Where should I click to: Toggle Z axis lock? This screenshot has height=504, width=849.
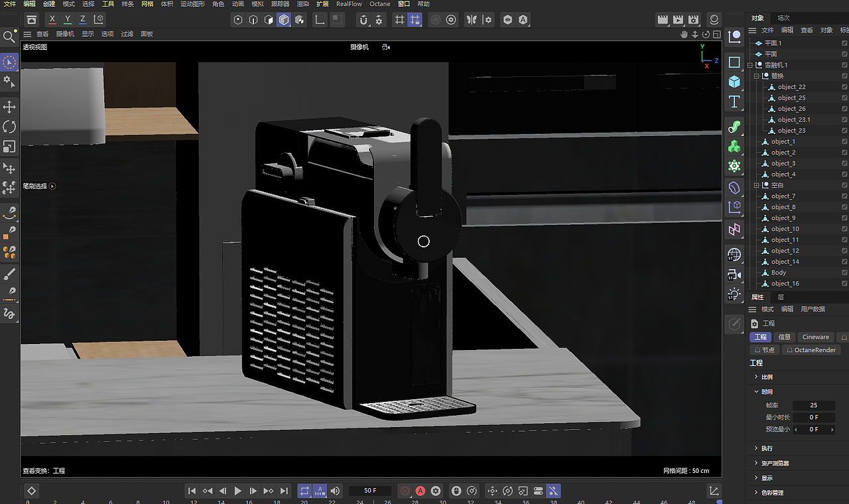(x=83, y=19)
